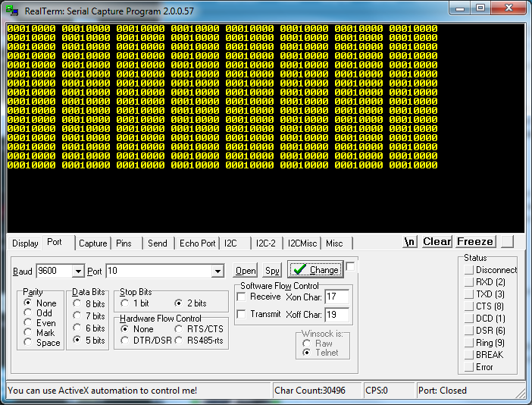Image resolution: width=532 pixels, height=405 pixels.
Task: Click the Xon Char input field
Action: coord(336,297)
